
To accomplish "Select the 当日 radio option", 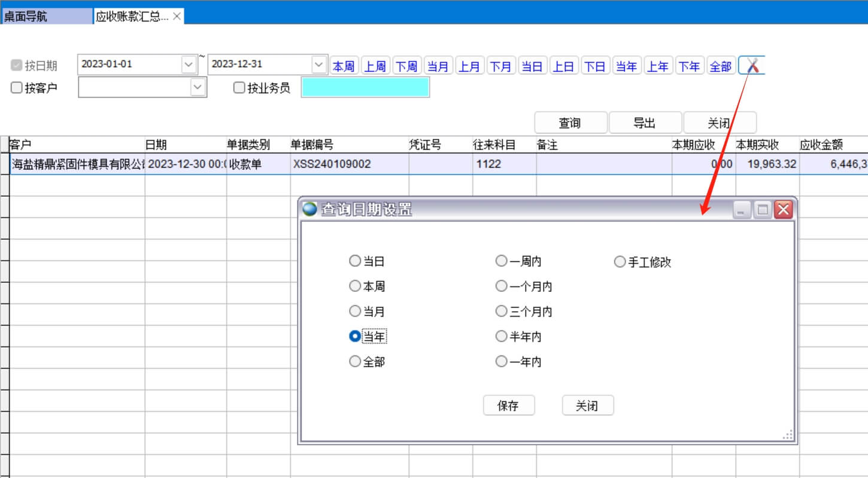I will [355, 261].
